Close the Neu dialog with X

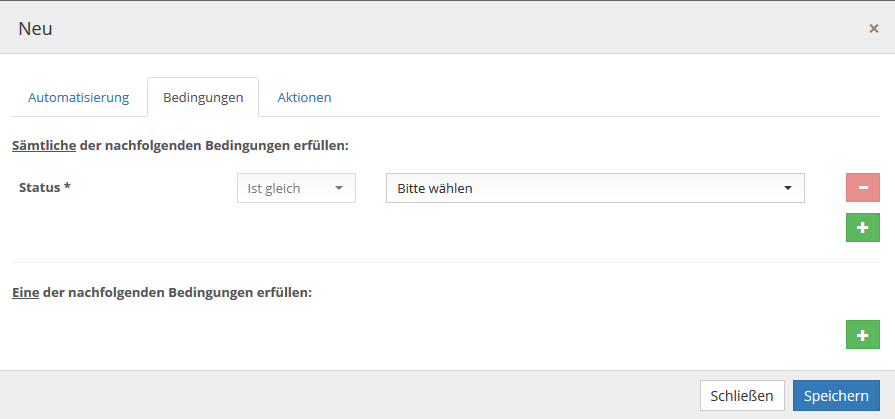click(873, 28)
